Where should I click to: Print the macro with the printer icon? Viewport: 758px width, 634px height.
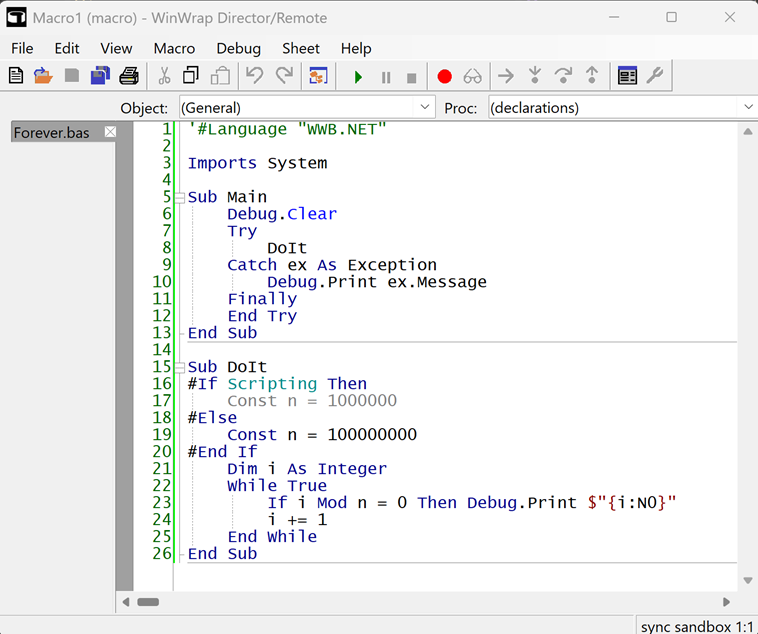pyautogui.click(x=129, y=76)
